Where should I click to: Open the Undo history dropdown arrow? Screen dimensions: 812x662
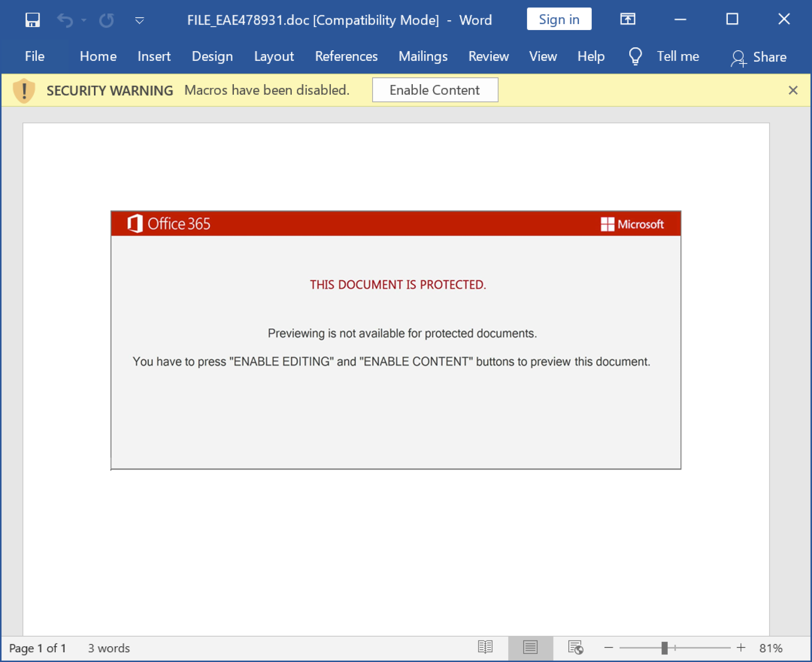click(84, 20)
